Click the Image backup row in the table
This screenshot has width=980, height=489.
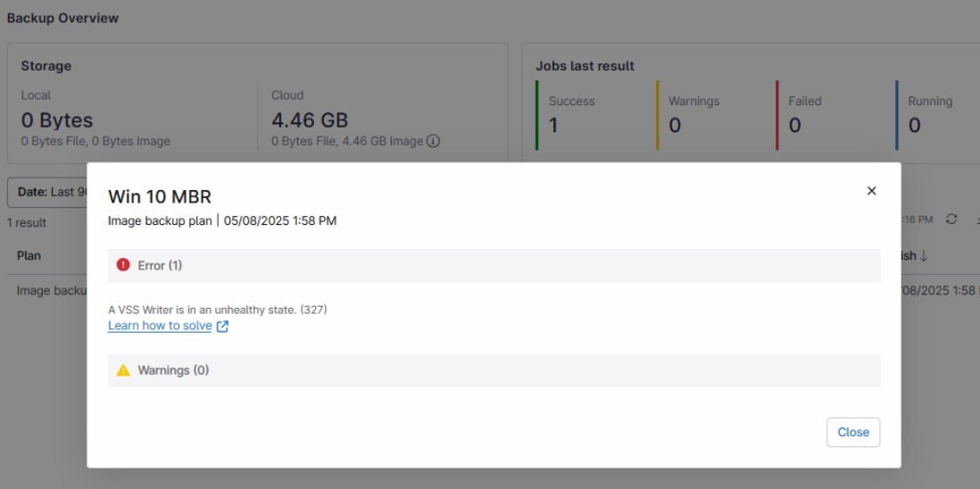click(x=51, y=290)
